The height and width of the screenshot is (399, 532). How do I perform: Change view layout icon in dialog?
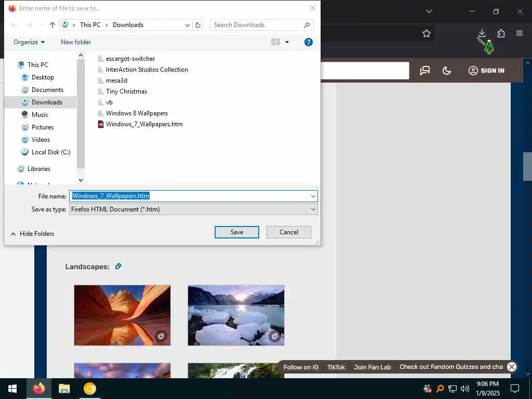coord(275,42)
